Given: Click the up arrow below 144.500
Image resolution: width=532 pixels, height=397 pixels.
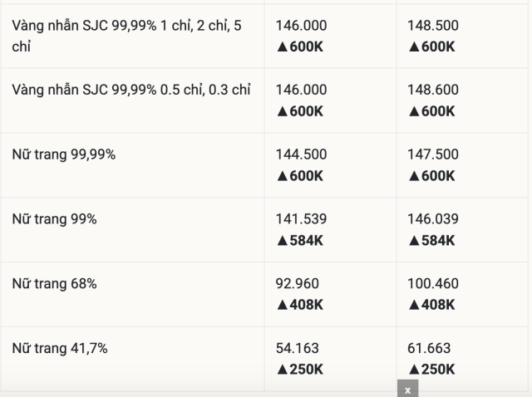Looking at the screenshot, I should (283, 176).
